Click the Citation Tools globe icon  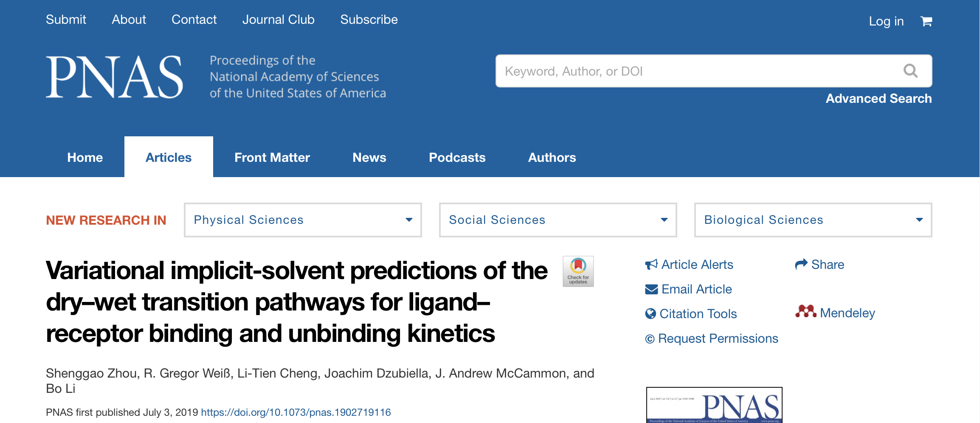tap(651, 314)
